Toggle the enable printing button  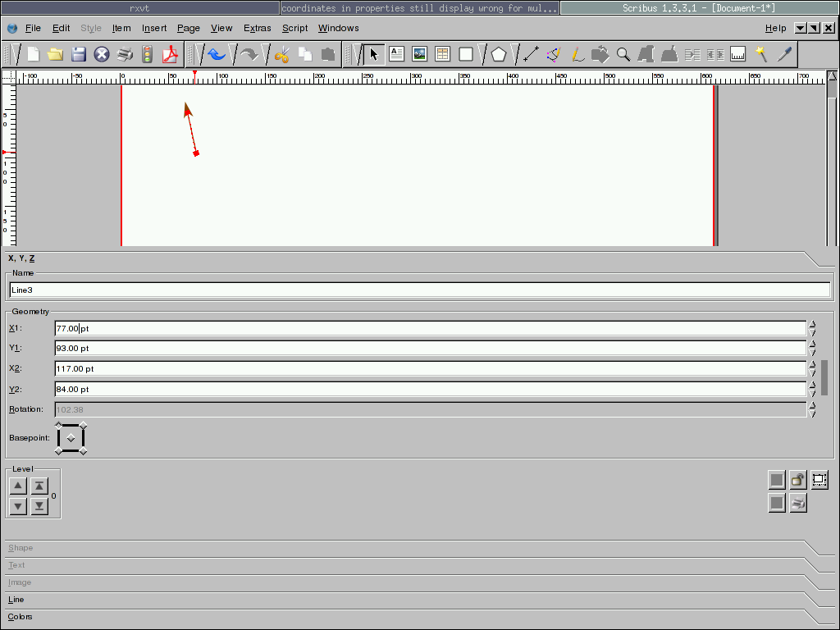(x=798, y=503)
